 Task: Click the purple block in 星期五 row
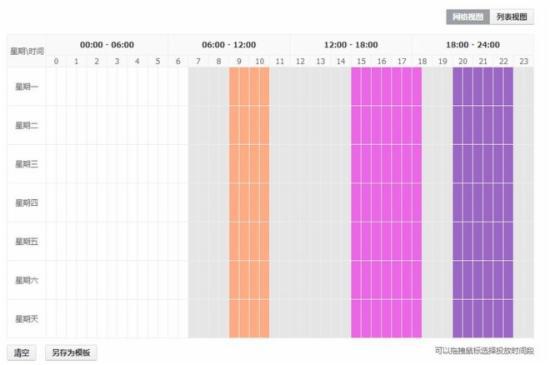483,241
